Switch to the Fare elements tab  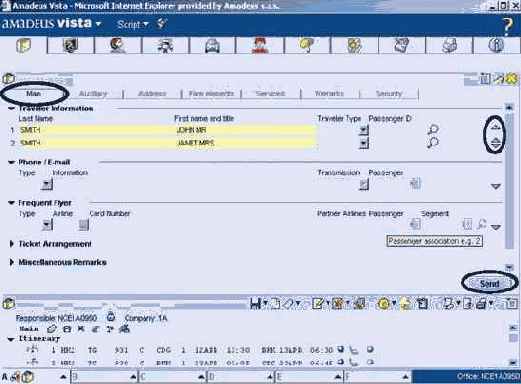click(211, 94)
